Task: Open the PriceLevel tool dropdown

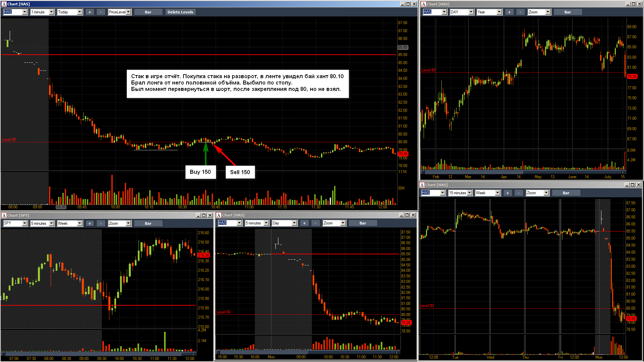Action: (128, 12)
